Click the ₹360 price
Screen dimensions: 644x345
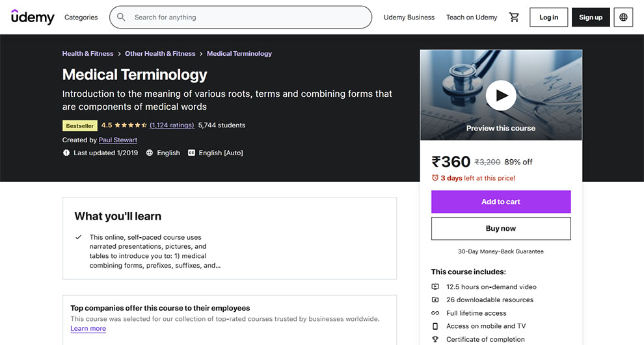point(451,162)
